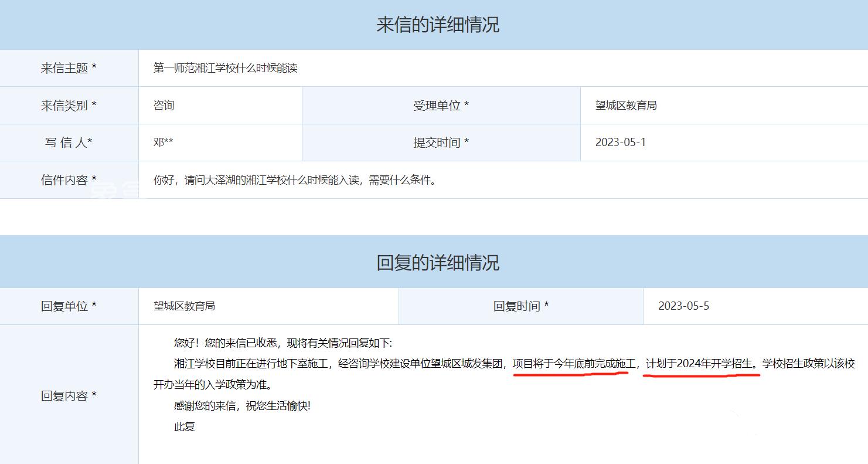Click the line 开办当年的入学政策为准。
This screenshot has height=464, width=868.
212,385
